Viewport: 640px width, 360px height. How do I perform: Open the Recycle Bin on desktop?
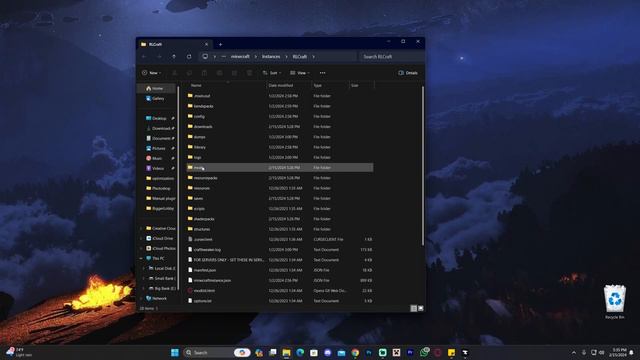615,302
